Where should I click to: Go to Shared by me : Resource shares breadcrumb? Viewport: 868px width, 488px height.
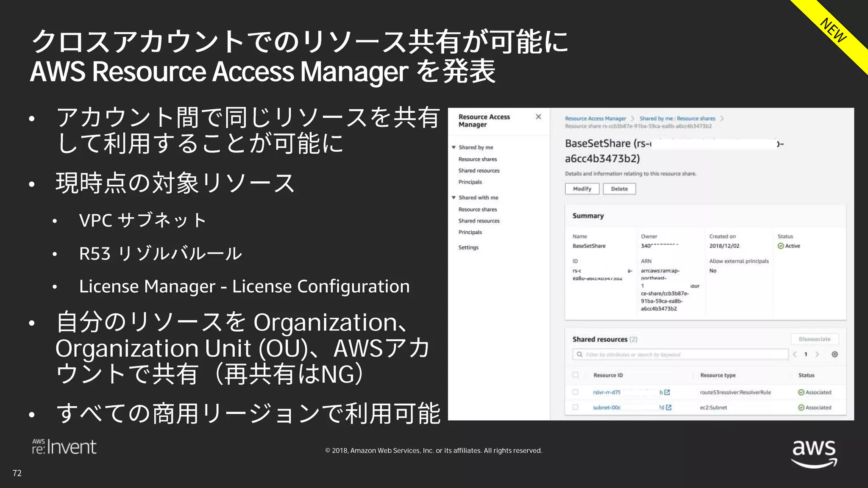click(677, 119)
